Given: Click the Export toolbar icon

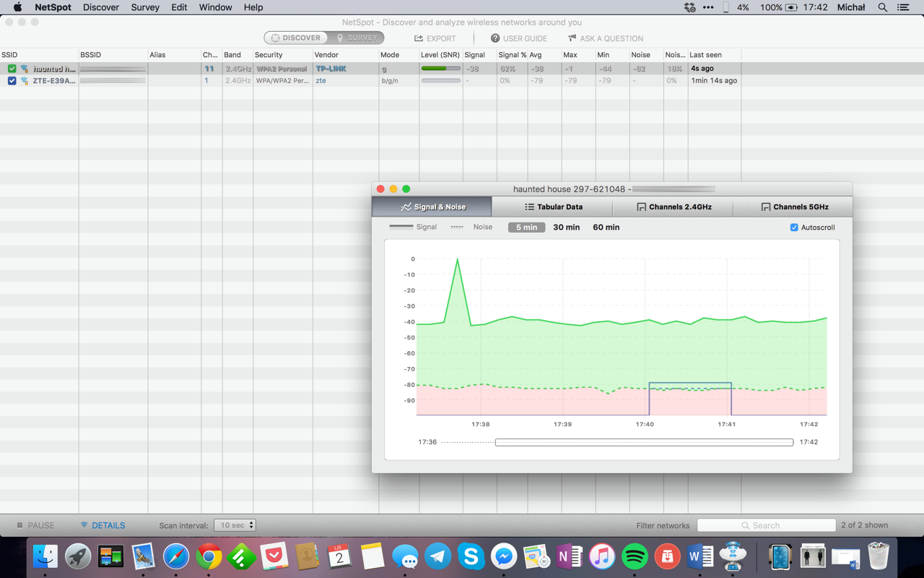Looking at the screenshot, I should [419, 38].
